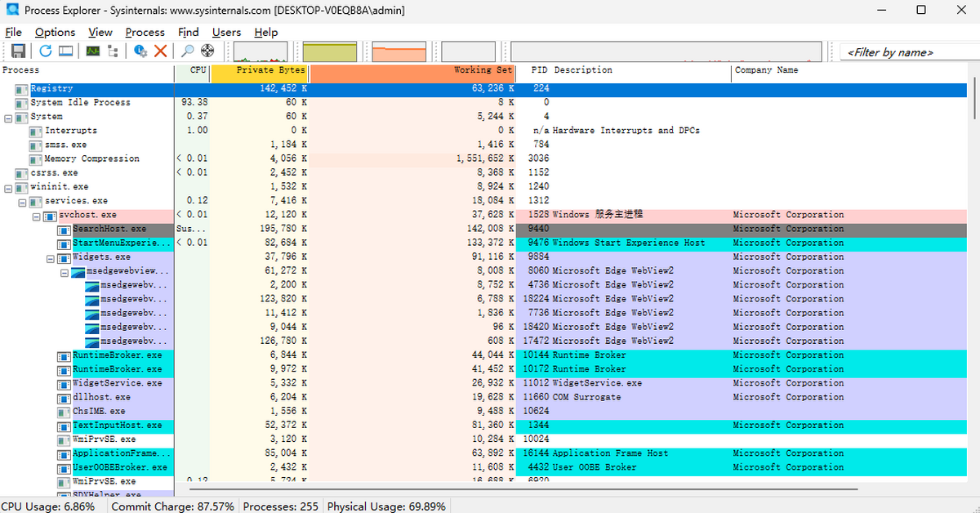
Task: Select the Registry process row
Action: tap(483, 89)
